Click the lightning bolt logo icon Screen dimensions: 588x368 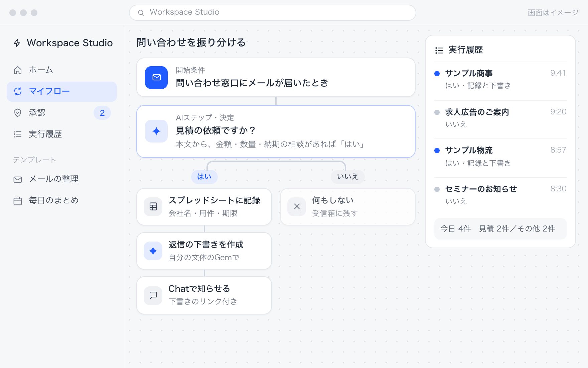[17, 43]
